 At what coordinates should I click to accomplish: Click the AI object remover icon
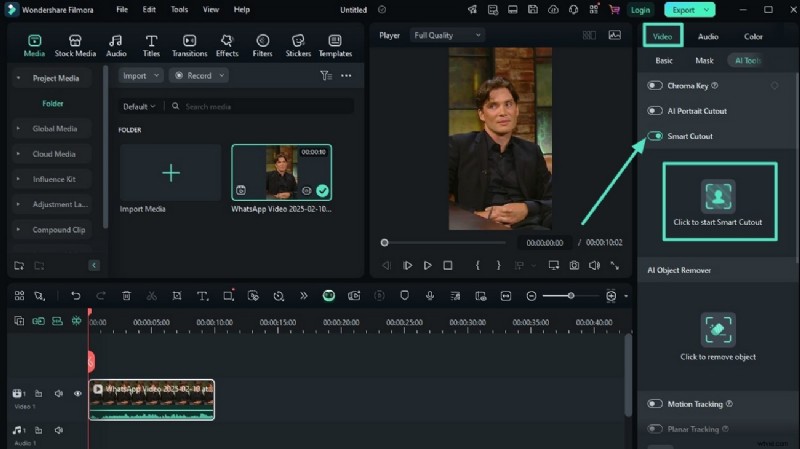tap(718, 329)
